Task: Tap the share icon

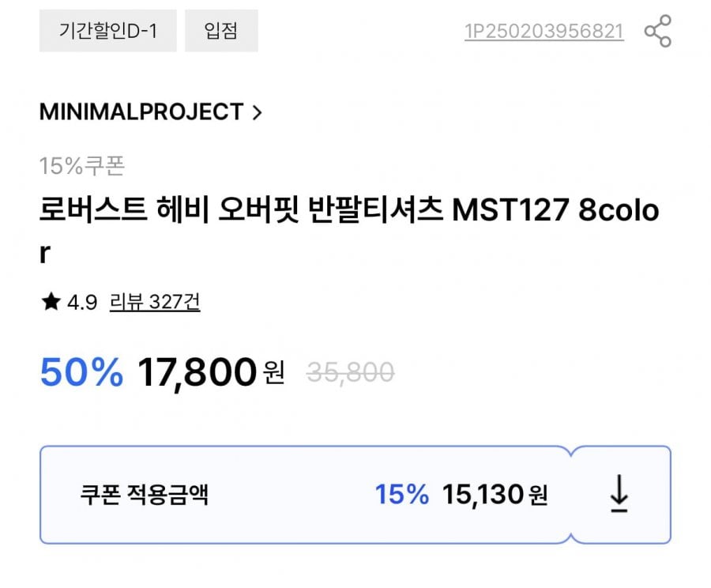Action: click(657, 31)
